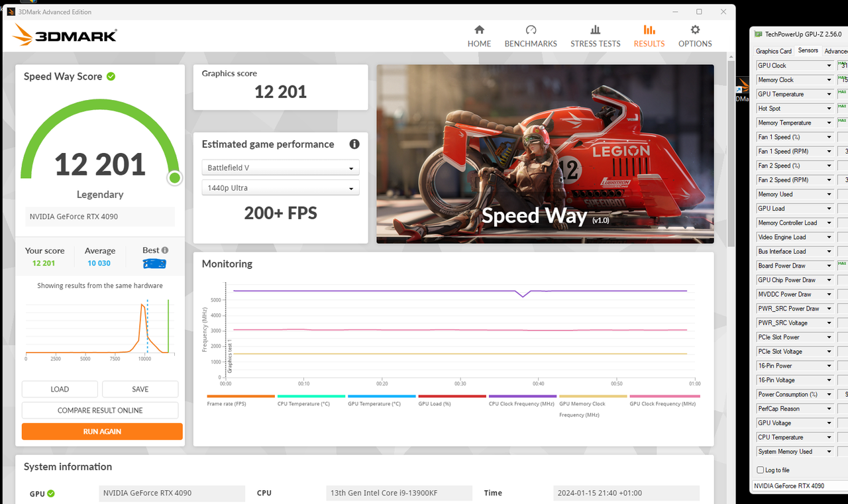Click the 200+ FPS estimate text
This screenshot has height=504, width=848.
(281, 213)
